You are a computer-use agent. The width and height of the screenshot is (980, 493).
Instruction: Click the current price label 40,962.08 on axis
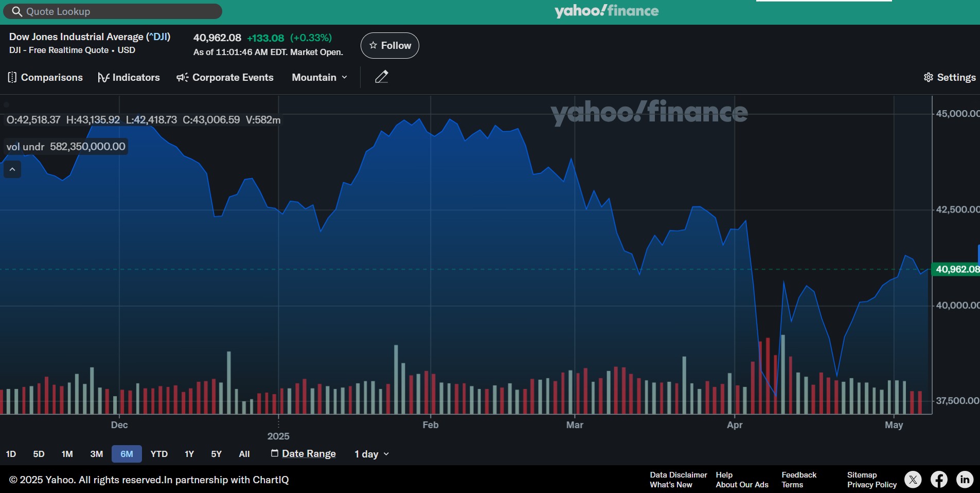click(x=956, y=269)
